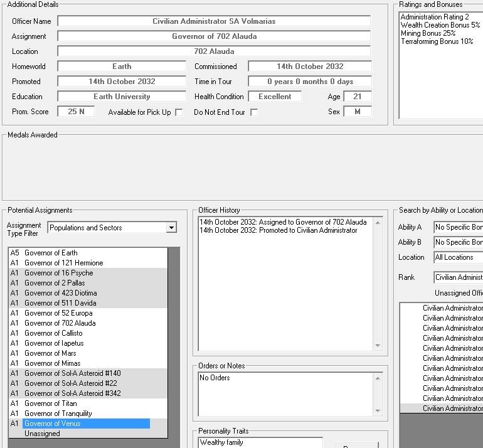The width and height of the screenshot is (483, 448).
Task: Open the Ability A dropdown
Action: [458, 227]
